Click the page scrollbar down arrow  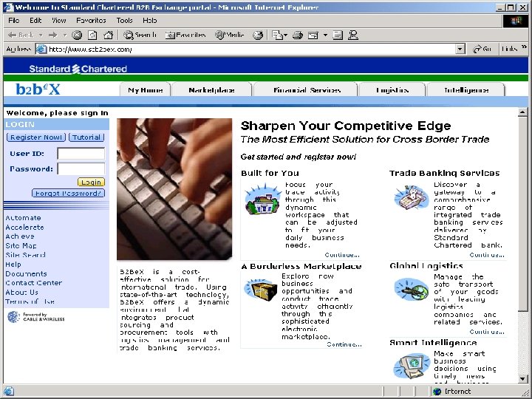[523, 379]
